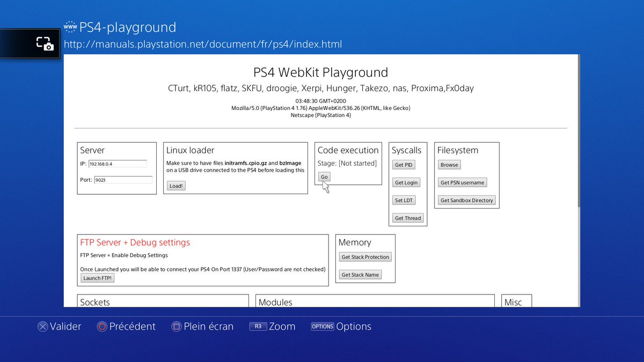
Task: Click the Filesystem section heading
Action: pyautogui.click(x=458, y=150)
